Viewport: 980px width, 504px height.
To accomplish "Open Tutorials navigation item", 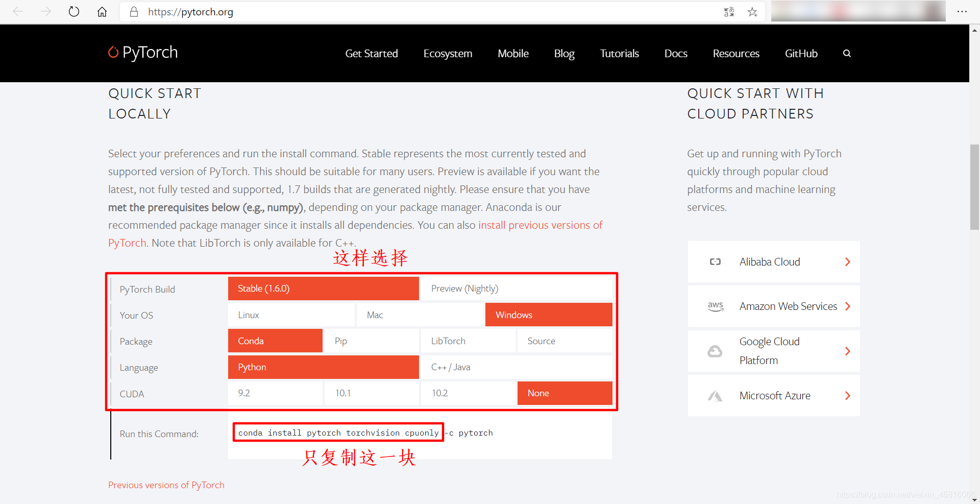I will (619, 53).
